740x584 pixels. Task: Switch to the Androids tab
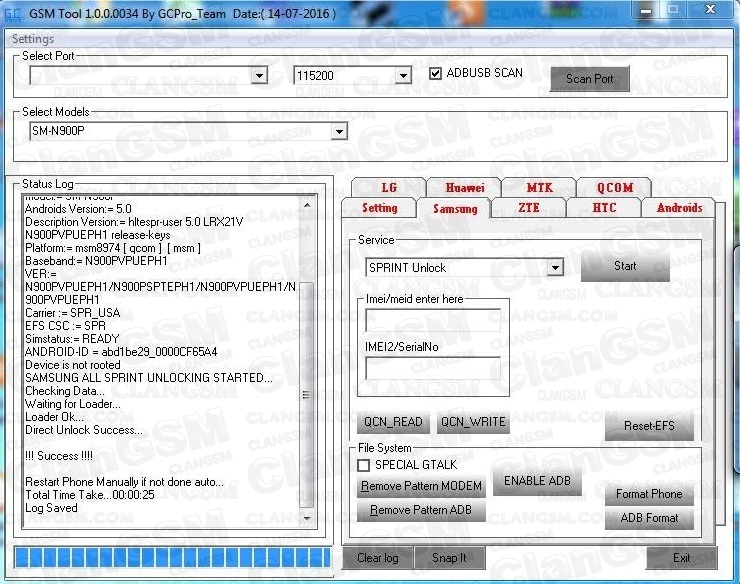point(679,208)
